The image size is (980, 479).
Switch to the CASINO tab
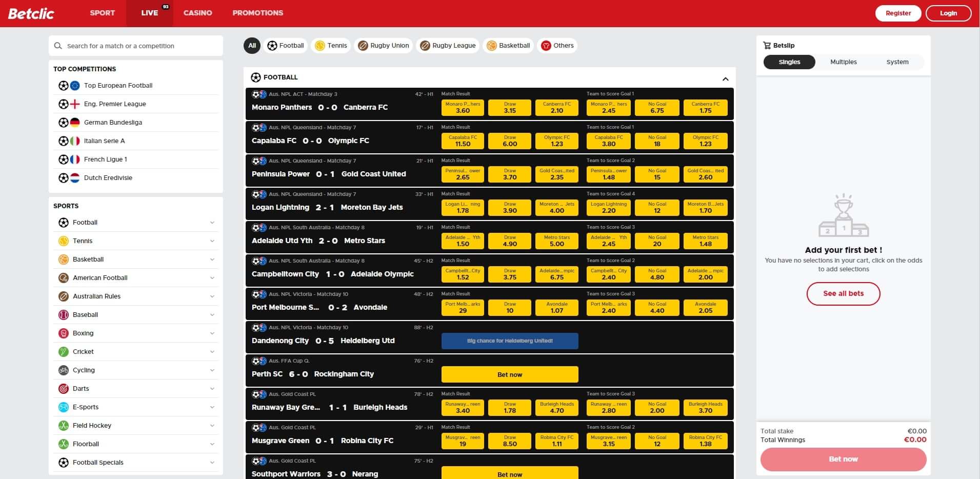[197, 13]
